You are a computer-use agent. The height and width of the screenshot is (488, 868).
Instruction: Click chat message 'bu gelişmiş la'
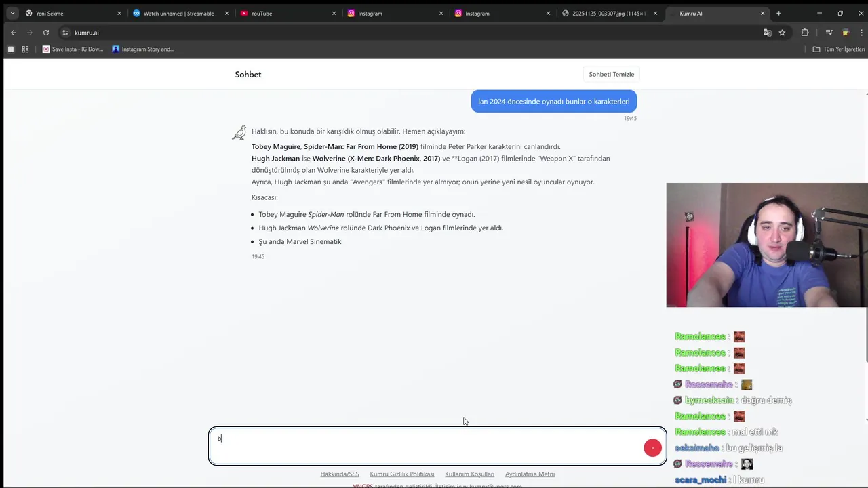click(x=754, y=448)
